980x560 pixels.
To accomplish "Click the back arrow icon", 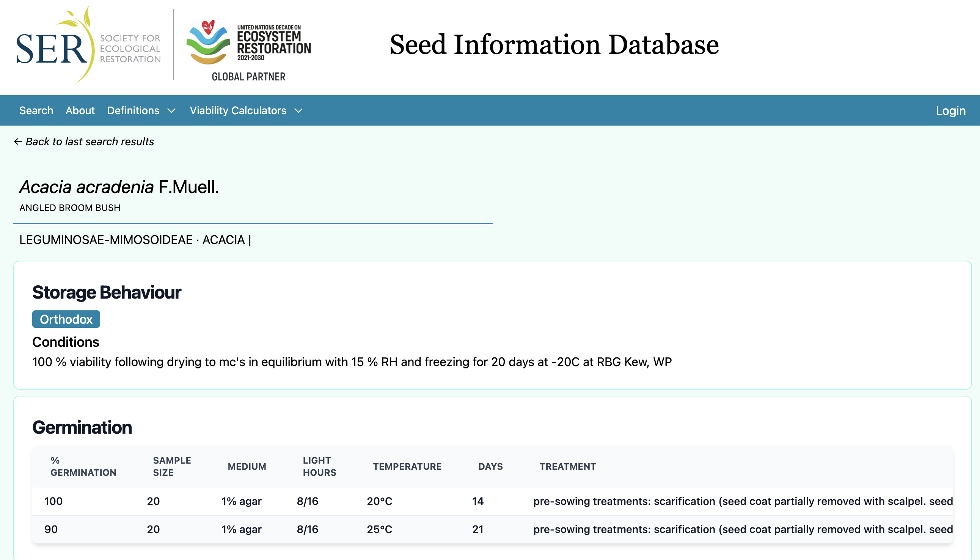I will click(17, 141).
